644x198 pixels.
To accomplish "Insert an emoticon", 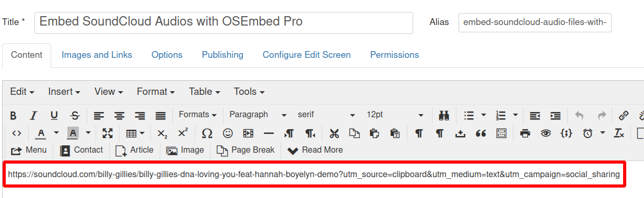I will tap(228, 133).
